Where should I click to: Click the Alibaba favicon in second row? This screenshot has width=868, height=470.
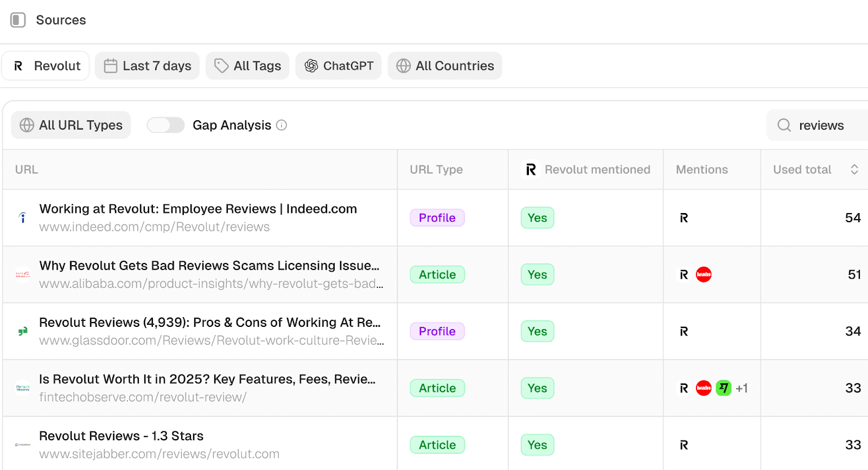[23, 275]
